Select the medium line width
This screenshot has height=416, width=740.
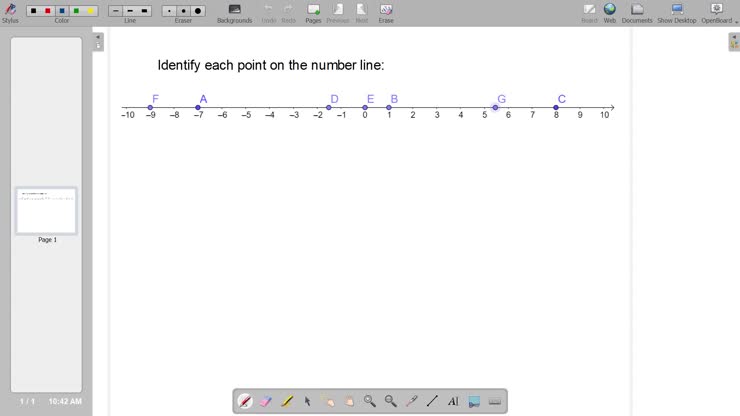click(x=130, y=10)
